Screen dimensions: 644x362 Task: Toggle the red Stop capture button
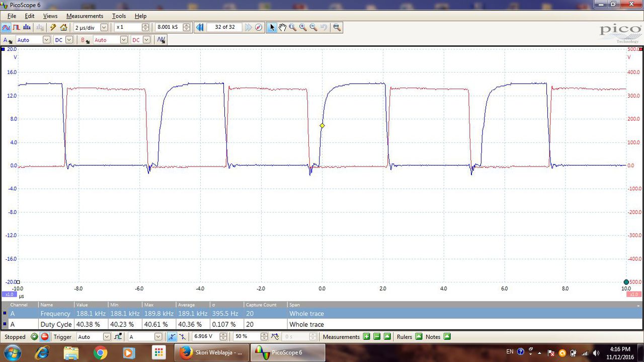pyautogui.click(x=44, y=337)
